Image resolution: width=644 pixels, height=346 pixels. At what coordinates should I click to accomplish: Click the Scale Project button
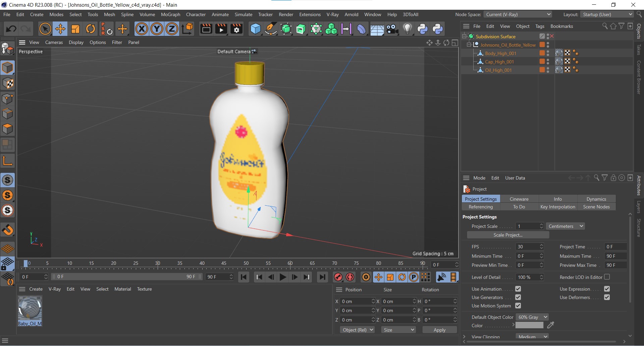(x=508, y=235)
